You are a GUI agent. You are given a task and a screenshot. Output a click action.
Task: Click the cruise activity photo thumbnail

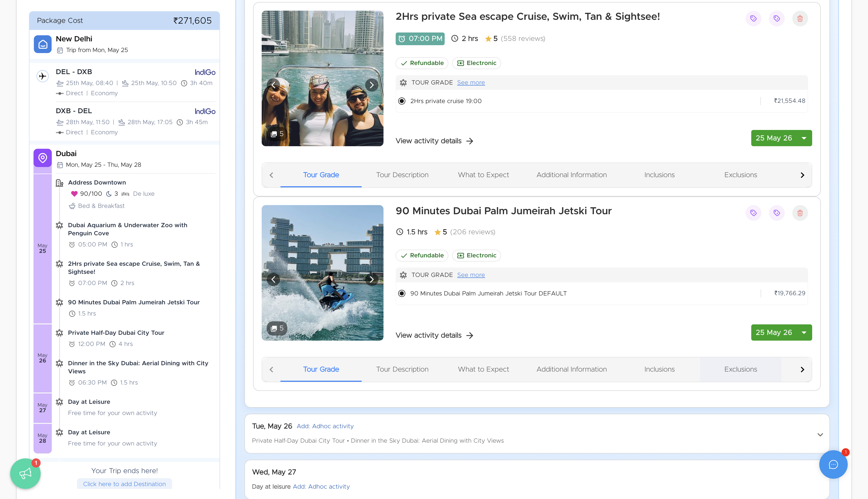[322, 78]
